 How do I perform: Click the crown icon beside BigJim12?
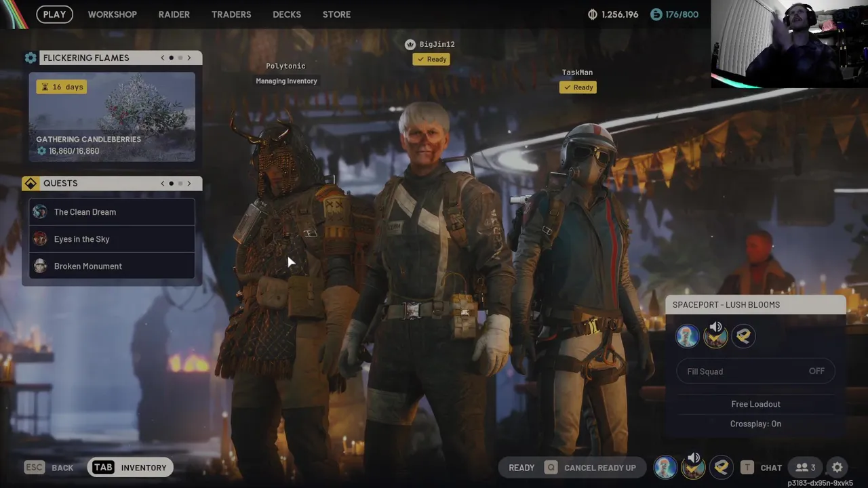pyautogui.click(x=410, y=44)
